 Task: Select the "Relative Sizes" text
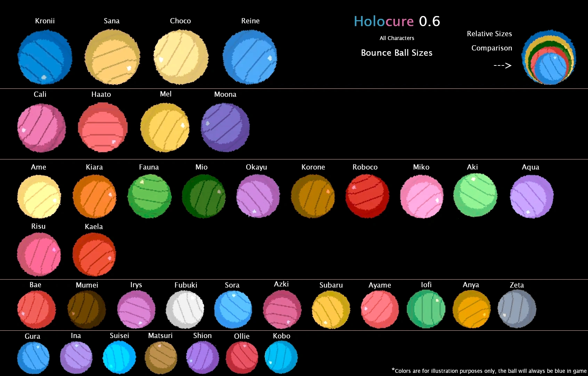[489, 34]
